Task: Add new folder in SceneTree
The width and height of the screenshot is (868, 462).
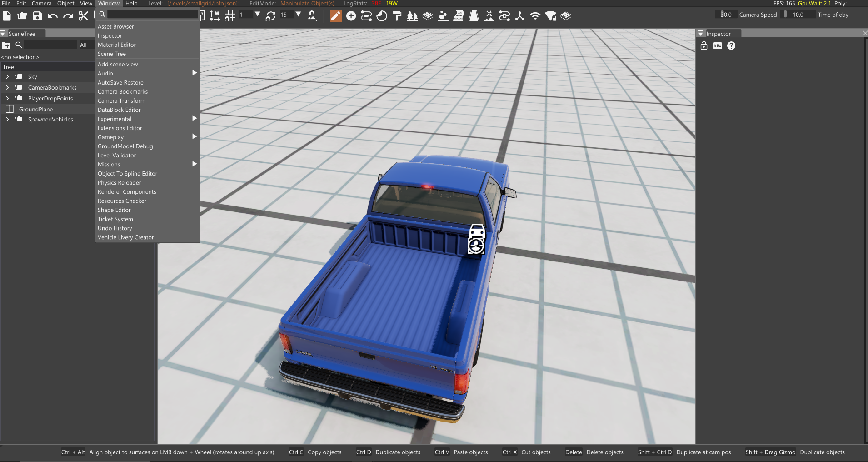Action: (x=6, y=45)
